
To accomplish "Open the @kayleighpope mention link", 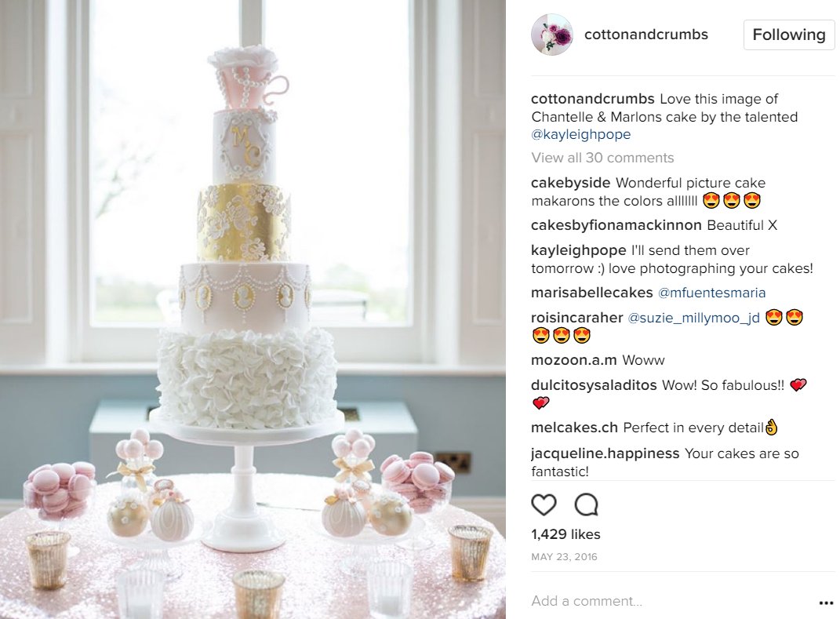I will [580, 134].
